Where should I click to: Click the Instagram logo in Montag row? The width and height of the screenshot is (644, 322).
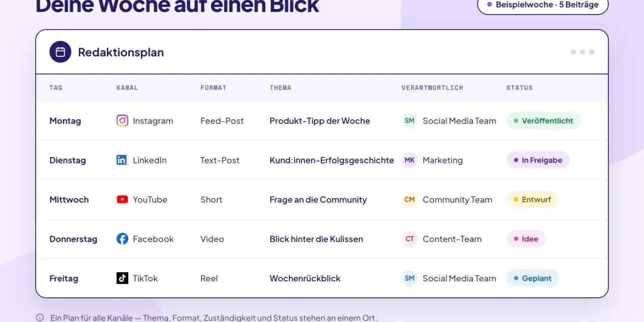point(122,121)
